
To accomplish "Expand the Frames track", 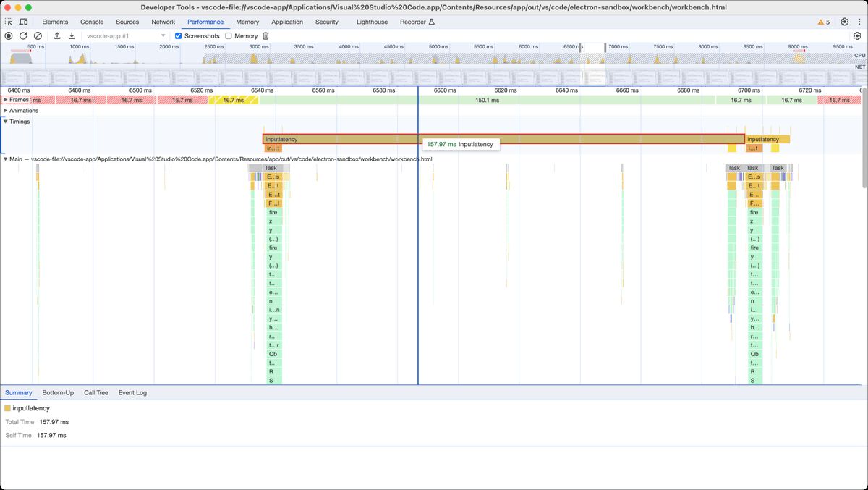I will [x=5, y=100].
